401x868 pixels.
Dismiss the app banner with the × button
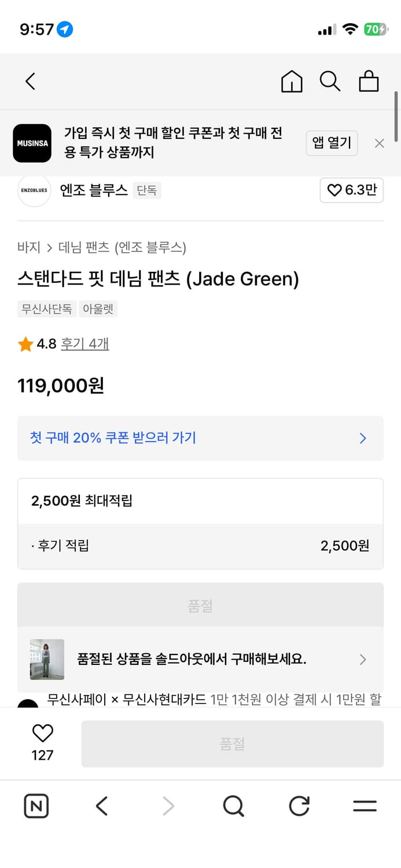click(x=379, y=143)
